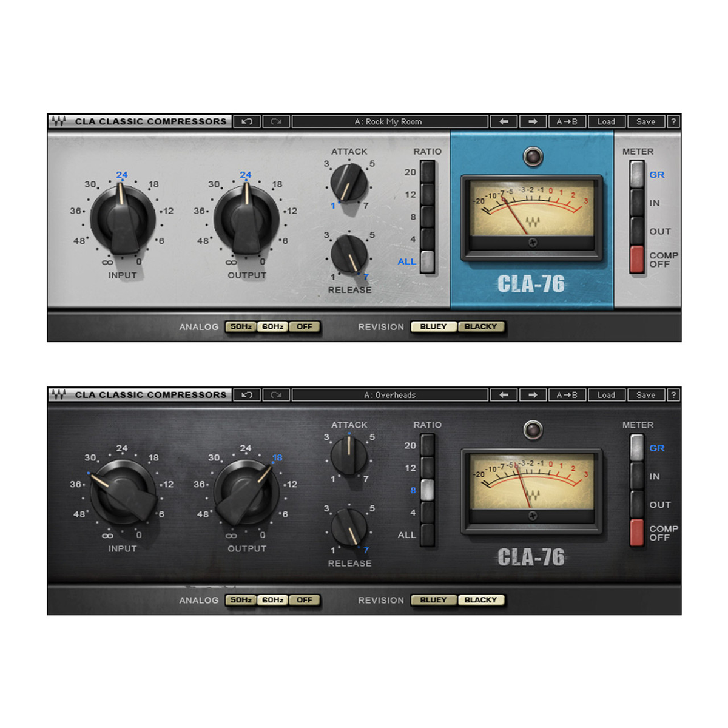
Task: Click VU meter on black CLA-76 unit
Action: [532, 491]
